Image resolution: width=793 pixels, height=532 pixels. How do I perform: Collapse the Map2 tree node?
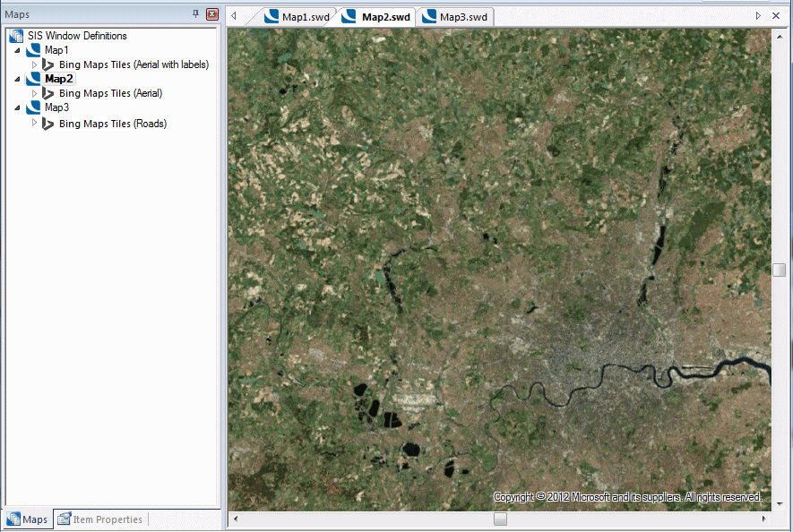[19, 78]
